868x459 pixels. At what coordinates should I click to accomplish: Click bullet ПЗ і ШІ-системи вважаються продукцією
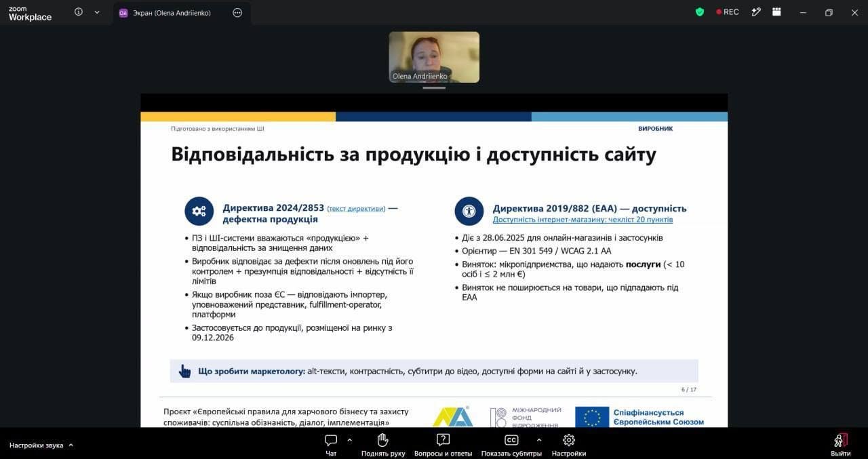(280, 243)
